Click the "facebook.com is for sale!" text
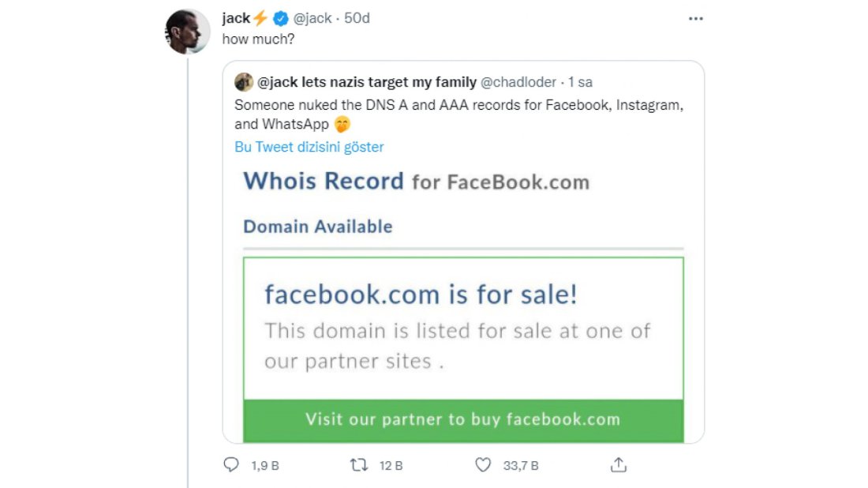The width and height of the screenshot is (868, 488). point(421,295)
